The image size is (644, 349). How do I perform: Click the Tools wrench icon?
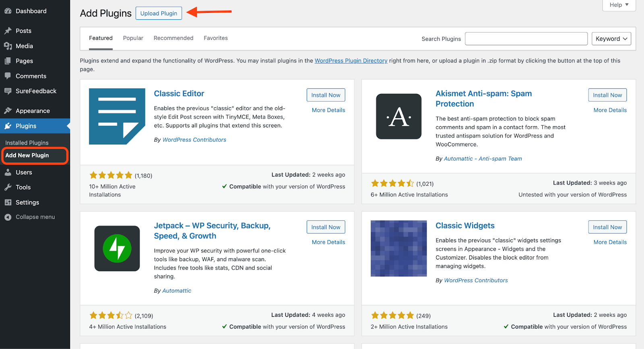(x=8, y=187)
